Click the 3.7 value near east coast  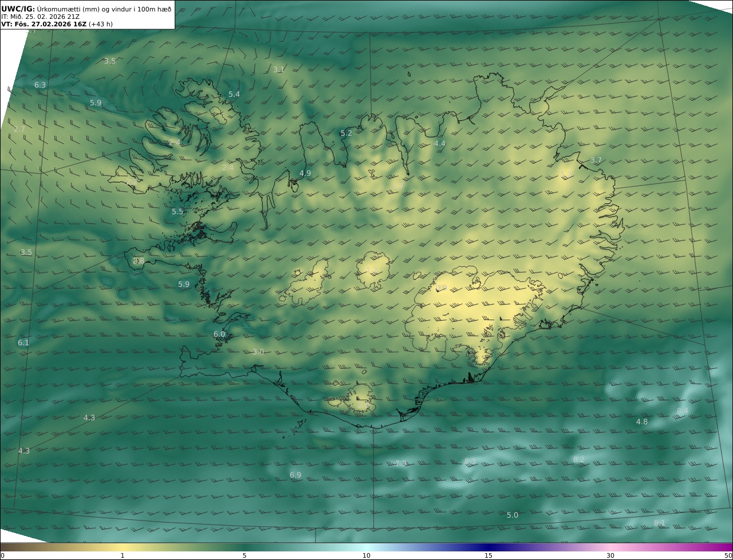click(596, 160)
